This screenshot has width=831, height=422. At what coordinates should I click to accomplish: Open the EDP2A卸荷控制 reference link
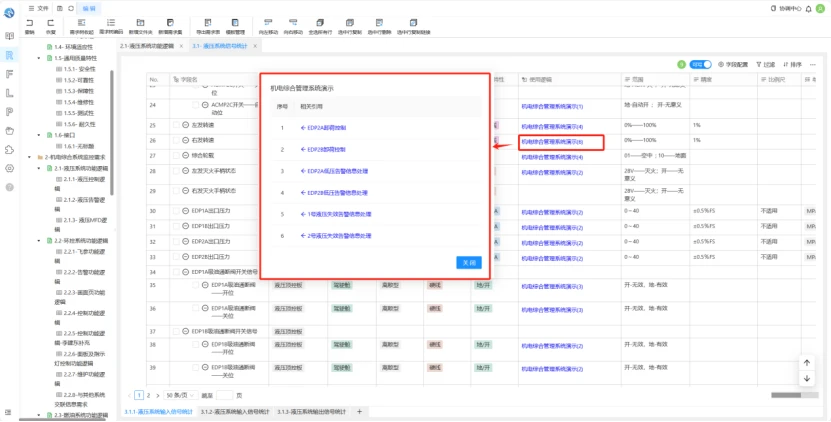[x=323, y=128]
